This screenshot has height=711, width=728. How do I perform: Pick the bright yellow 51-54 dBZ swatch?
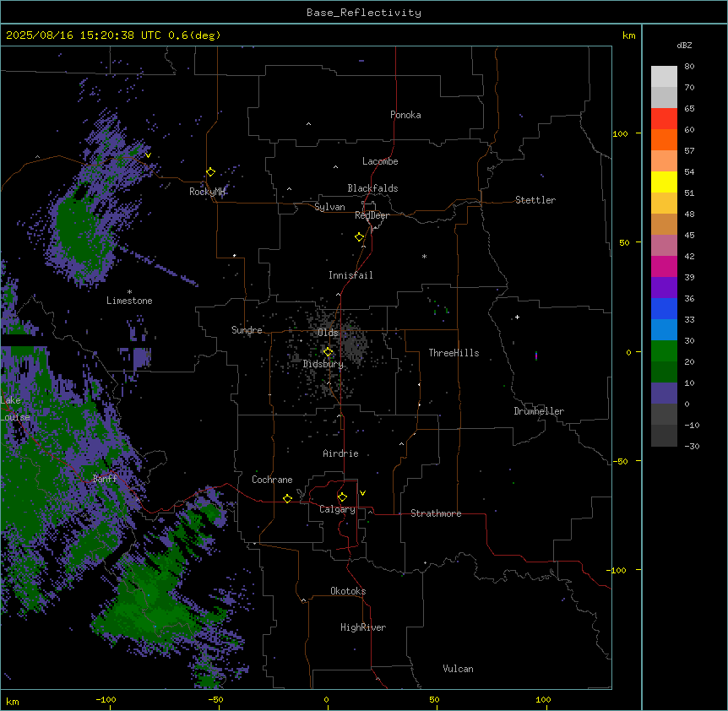pos(664,182)
